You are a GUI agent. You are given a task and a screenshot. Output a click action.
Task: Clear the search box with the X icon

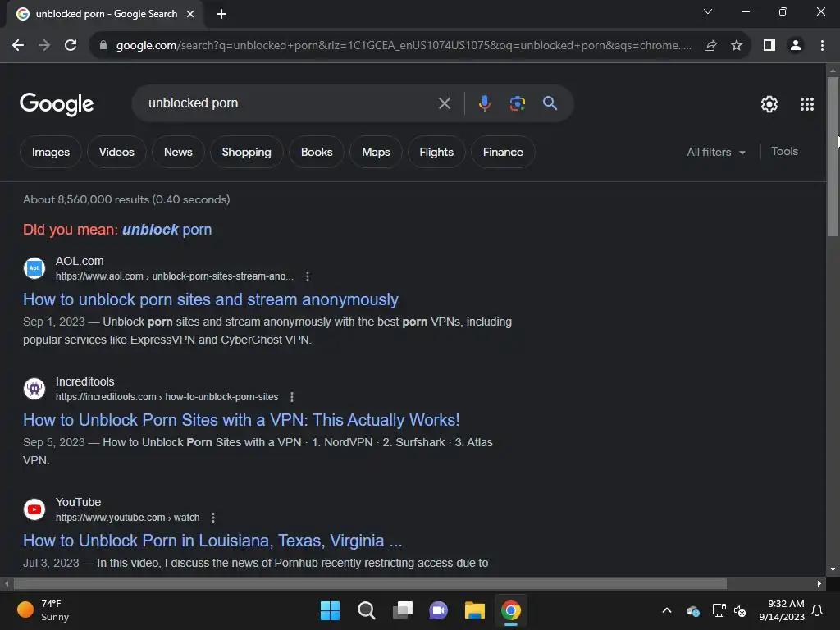click(445, 103)
